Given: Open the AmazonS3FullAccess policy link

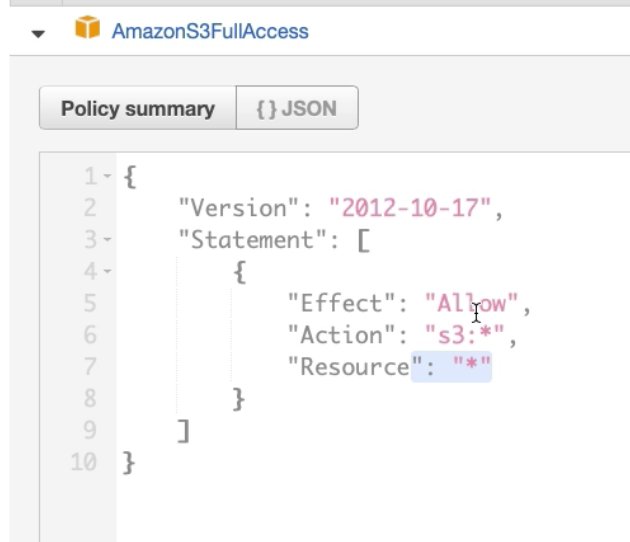Looking at the screenshot, I should tap(210, 31).
